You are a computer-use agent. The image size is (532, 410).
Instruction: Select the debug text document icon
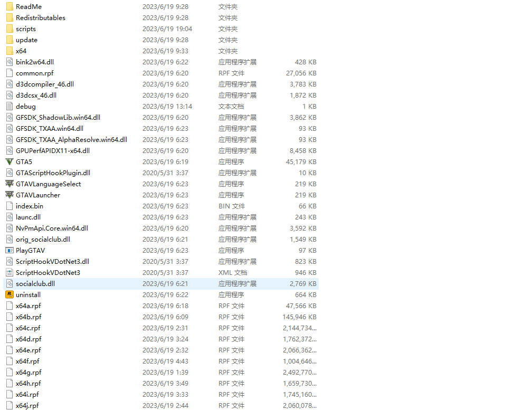pos(9,106)
